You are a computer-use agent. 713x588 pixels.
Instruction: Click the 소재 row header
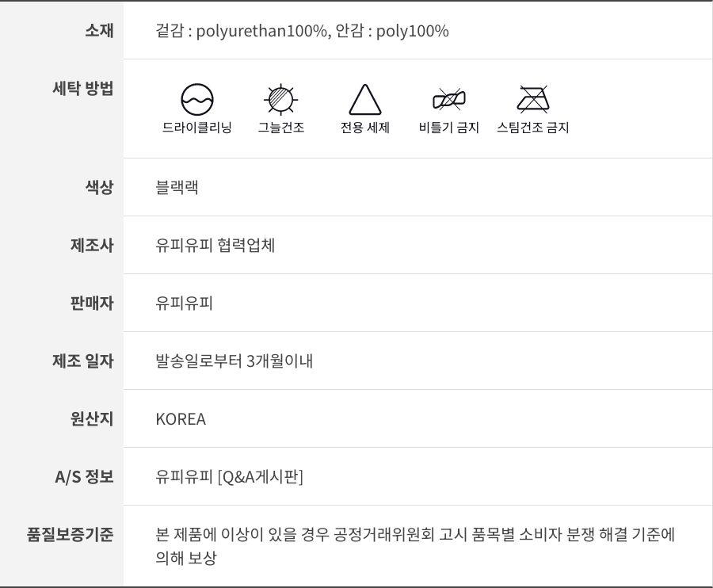[x=99, y=31]
